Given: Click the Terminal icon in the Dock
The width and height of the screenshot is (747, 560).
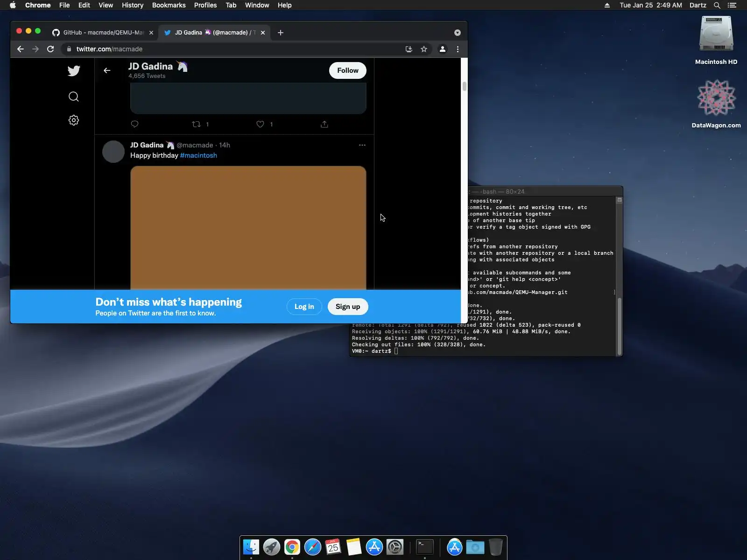Looking at the screenshot, I should [425, 547].
